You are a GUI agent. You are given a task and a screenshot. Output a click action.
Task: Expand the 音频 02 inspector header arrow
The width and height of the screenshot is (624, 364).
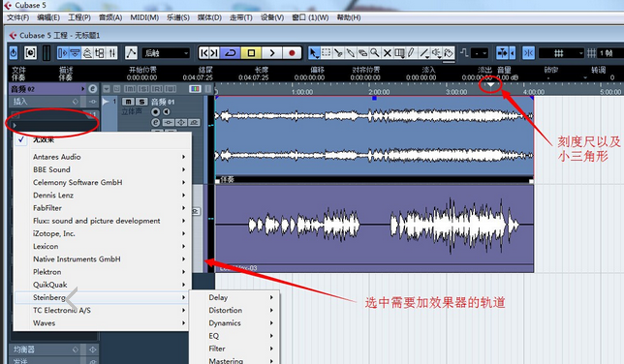pos(82,89)
